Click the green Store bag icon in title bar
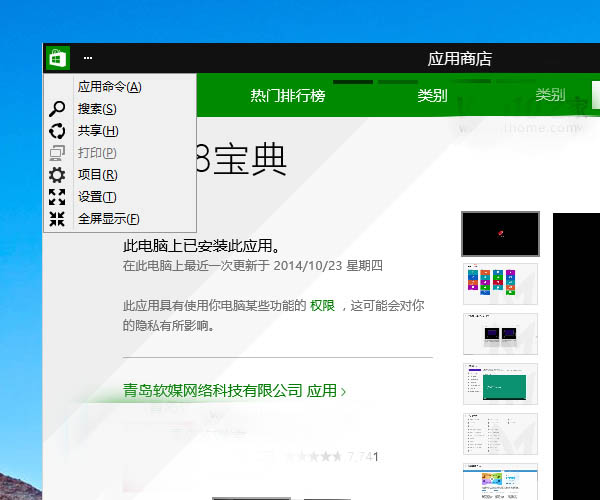The width and height of the screenshot is (600, 500). click(x=57, y=59)
